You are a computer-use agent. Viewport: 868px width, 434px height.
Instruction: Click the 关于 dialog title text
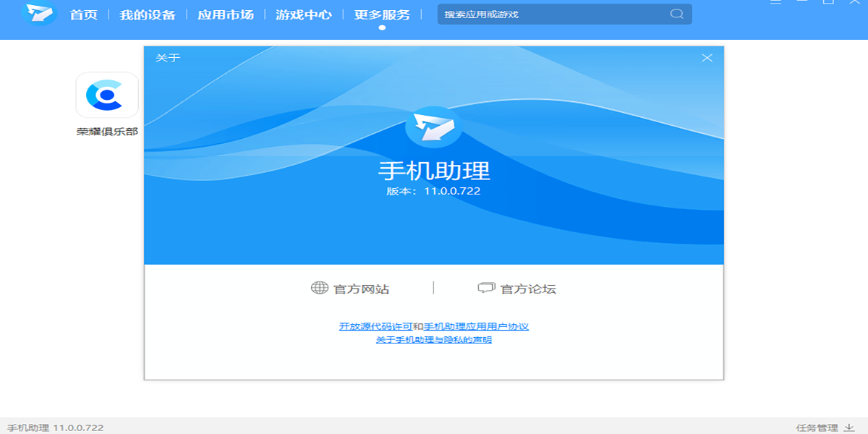(x=168, y=58)
